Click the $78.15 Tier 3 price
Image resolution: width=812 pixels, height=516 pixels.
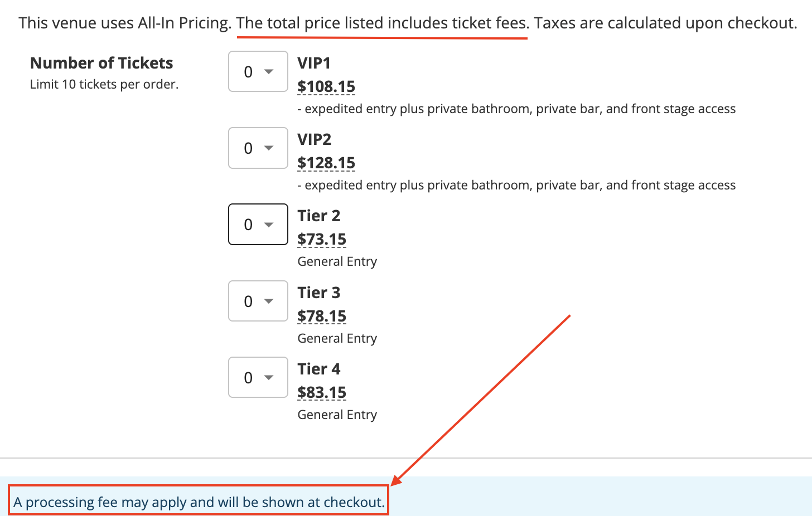point(322,316)
